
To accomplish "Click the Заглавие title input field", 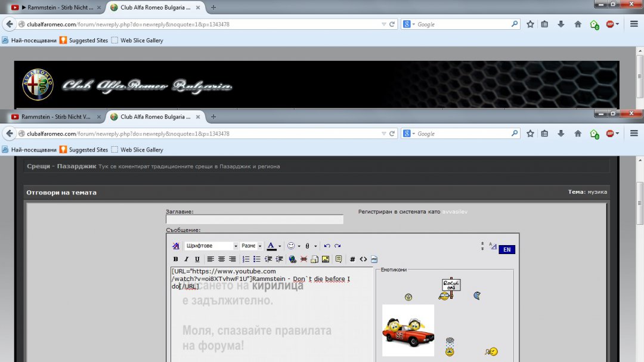I will (x=255, y=219).
